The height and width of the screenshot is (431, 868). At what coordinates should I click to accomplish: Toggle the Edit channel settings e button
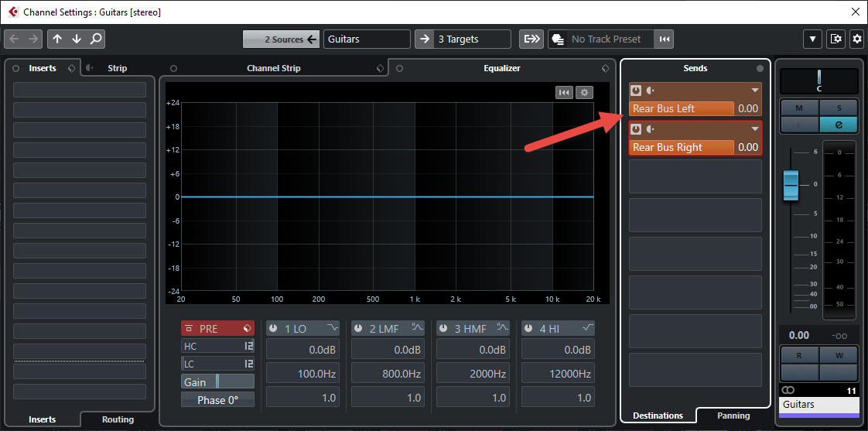[x=839, y=125]
